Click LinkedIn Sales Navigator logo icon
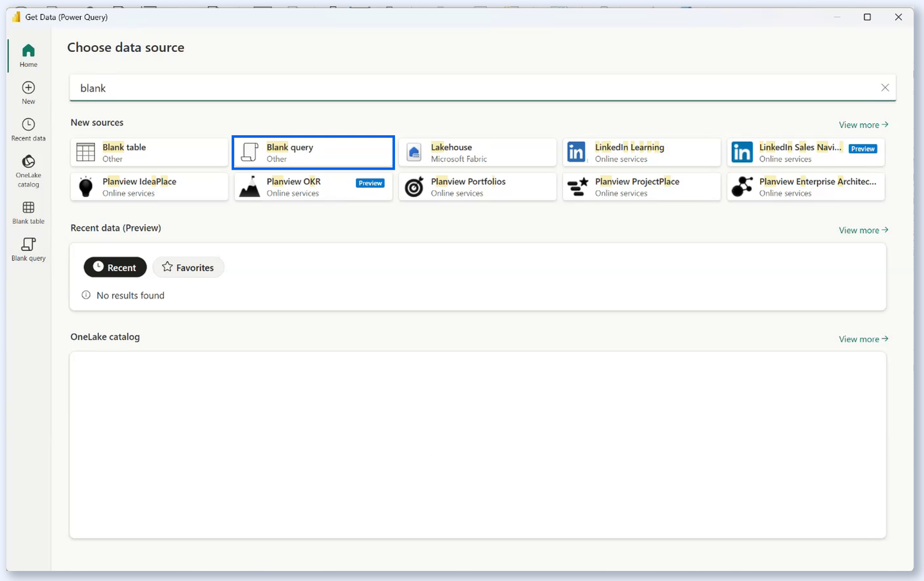 [x=742, y=152]
